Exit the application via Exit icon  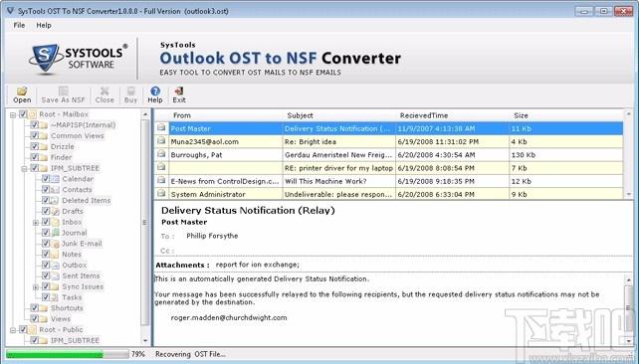click(179, 91)
